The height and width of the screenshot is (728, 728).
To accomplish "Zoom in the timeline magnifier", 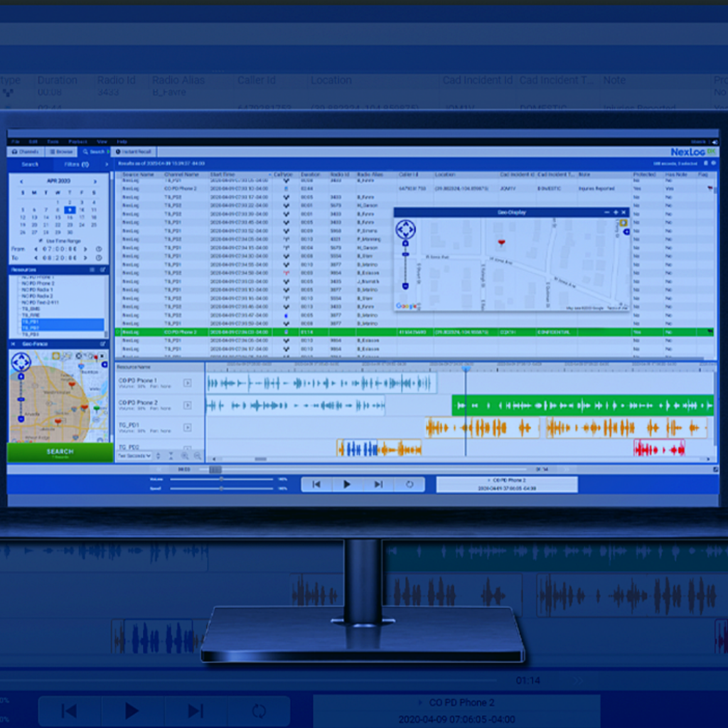I will [x=185, y=456].
